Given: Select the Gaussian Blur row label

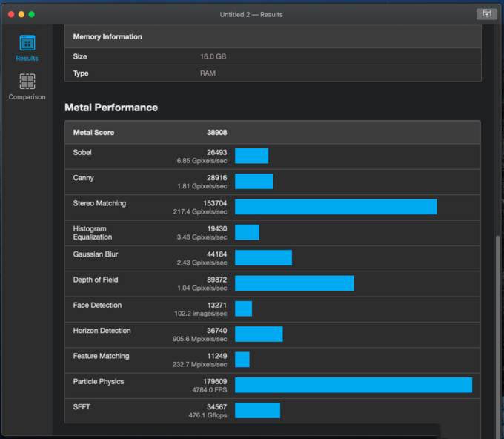Looking at the screenshot, I should click(96, 254).
